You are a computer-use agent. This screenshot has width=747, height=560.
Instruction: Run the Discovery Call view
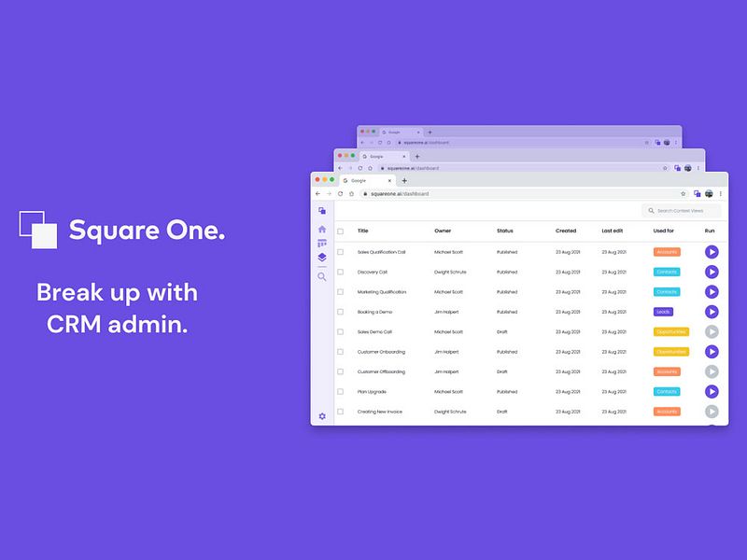712,272
